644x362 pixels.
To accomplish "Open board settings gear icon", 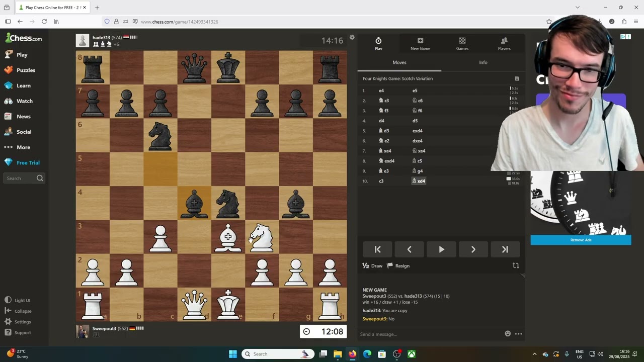I will click(352, 38).
